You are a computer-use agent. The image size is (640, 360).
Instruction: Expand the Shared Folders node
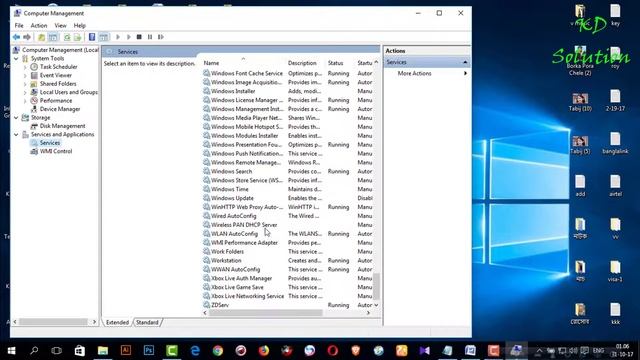pyautogui.click(x=25, y=84)
